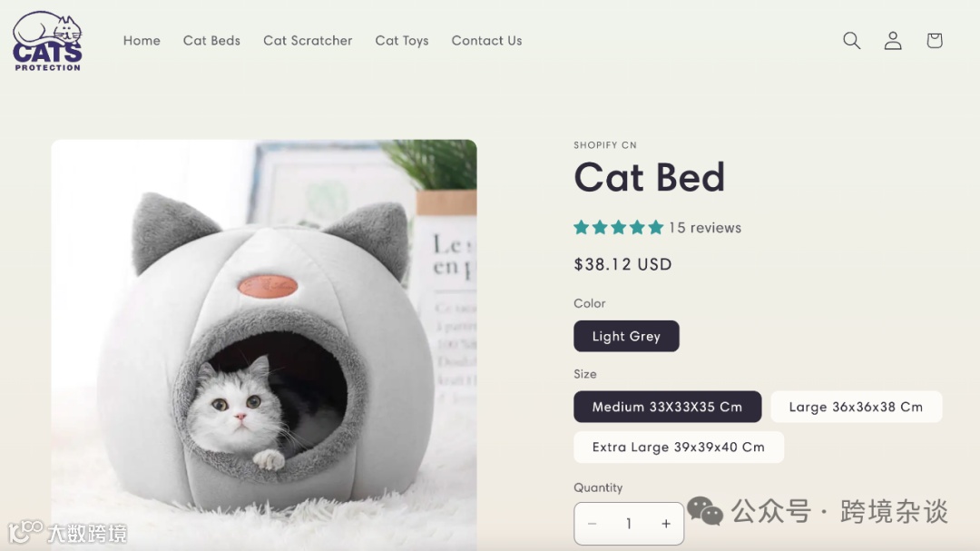Open the Cat Scratcher menu

[x=308, y=41]
